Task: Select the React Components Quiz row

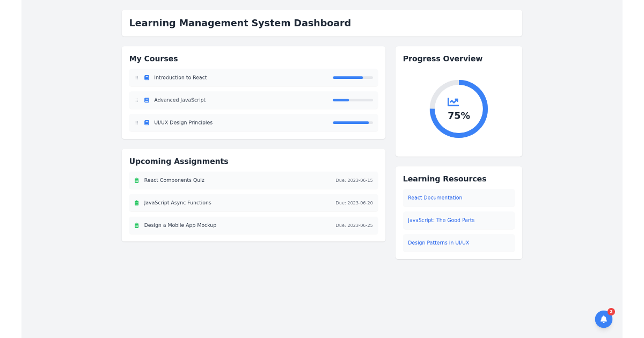Action: click(x=253, y=180)
